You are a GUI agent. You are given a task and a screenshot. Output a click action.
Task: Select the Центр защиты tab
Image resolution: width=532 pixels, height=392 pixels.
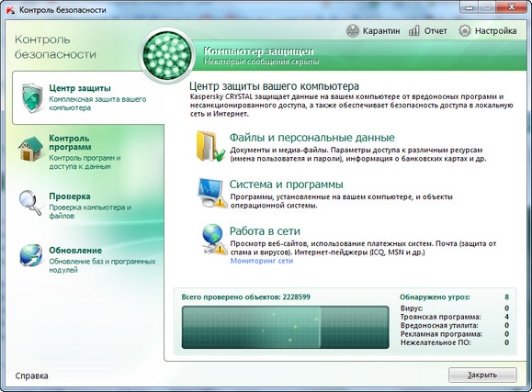pyautogui.click(x=88, y=97)
